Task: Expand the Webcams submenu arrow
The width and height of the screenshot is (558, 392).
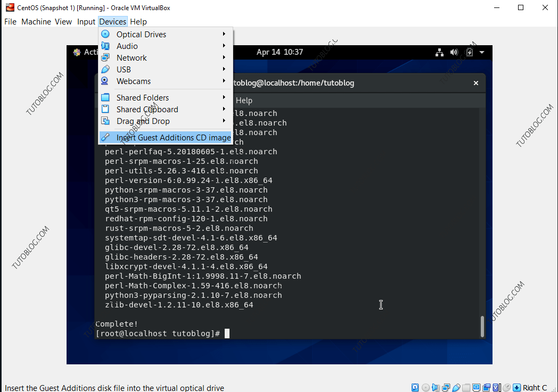Action: point(224,81)
